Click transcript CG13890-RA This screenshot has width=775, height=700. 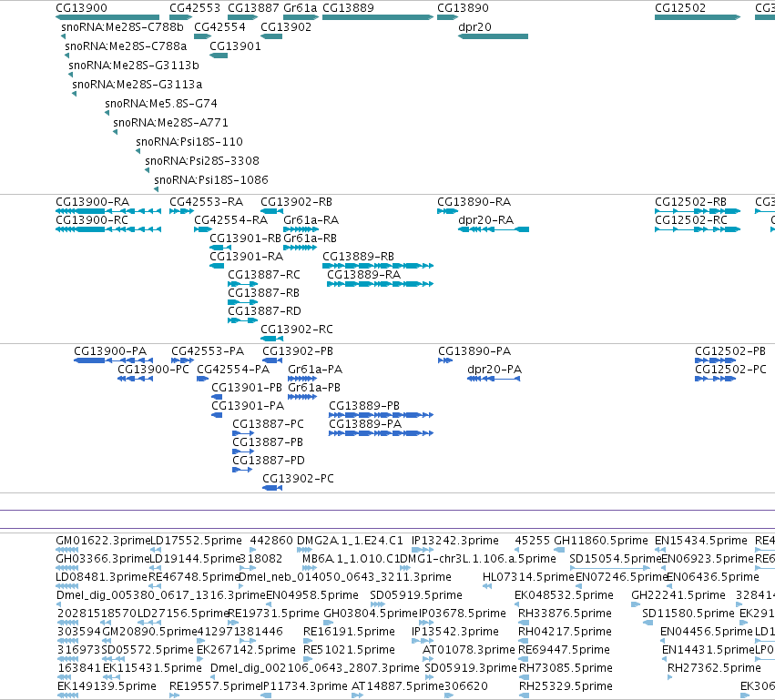point(448,211)
